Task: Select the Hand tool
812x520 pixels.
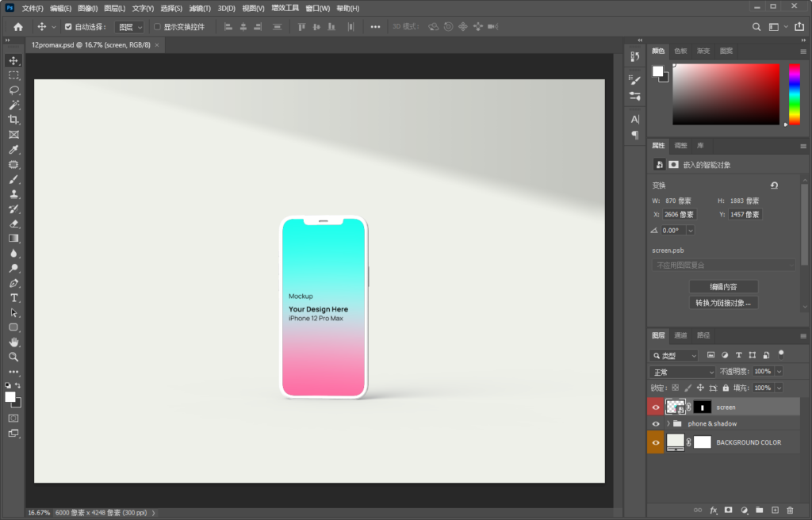Action: click(x=13, y=342)
